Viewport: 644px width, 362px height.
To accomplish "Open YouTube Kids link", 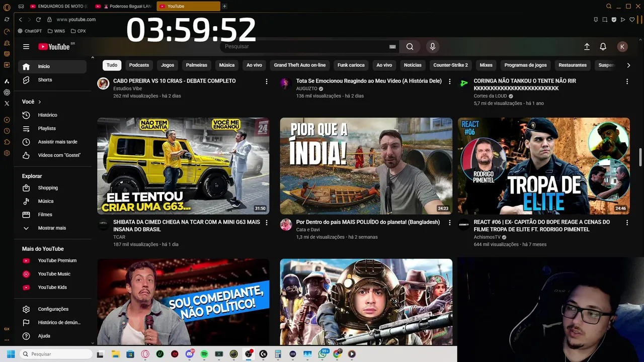I will (52, 288).
